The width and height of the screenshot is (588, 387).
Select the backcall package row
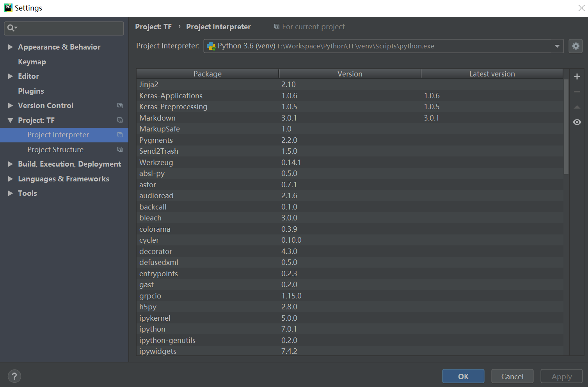coord(350,207)
